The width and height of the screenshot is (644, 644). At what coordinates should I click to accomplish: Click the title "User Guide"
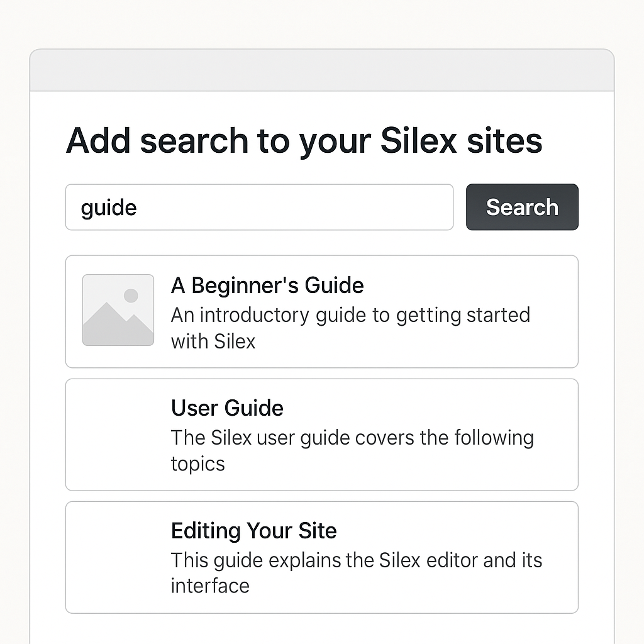tap(226, 408)
